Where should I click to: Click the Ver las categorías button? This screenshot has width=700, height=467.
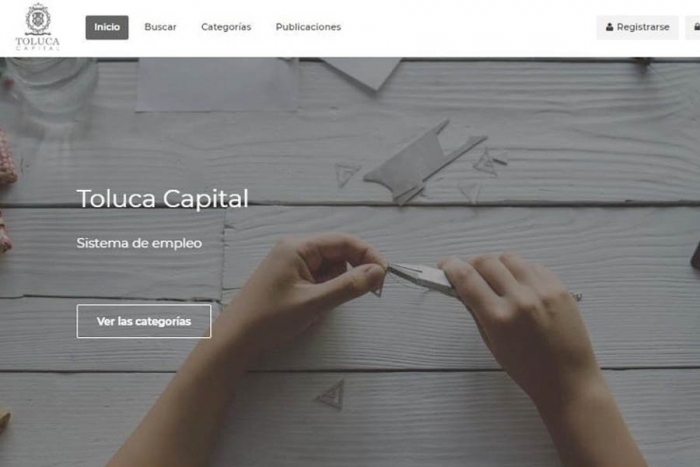click(144, 321)
